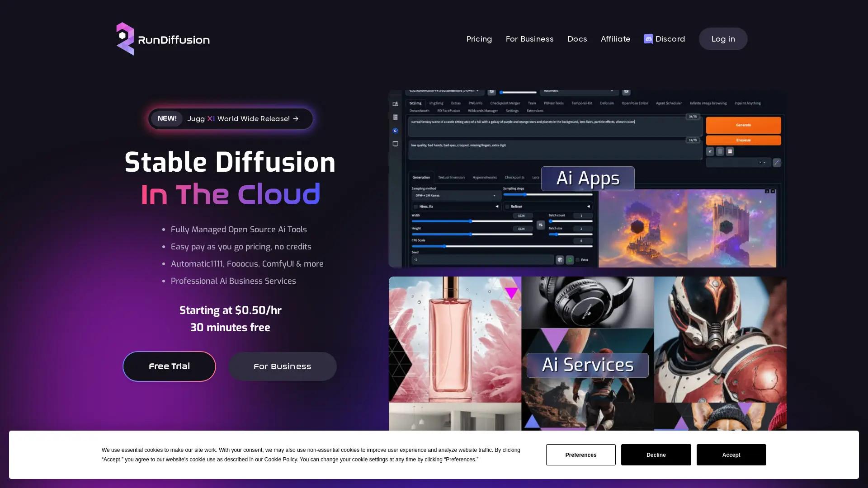The width and height of the screenshot is (868, 488).
Task: Click the swap width and height icon
Action: pos(540,224)
